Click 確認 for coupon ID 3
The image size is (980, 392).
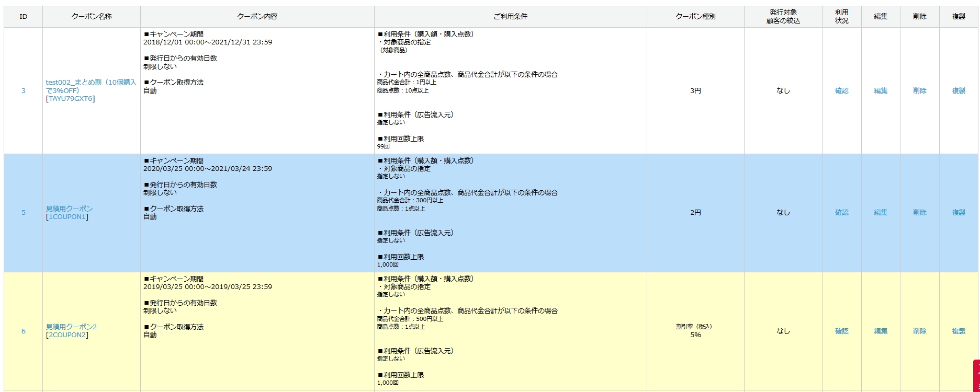841,91
